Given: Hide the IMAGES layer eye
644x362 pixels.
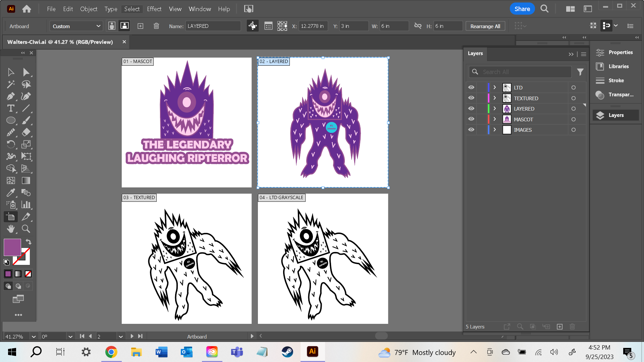Looking at the screenshot, I should (471, 130).
